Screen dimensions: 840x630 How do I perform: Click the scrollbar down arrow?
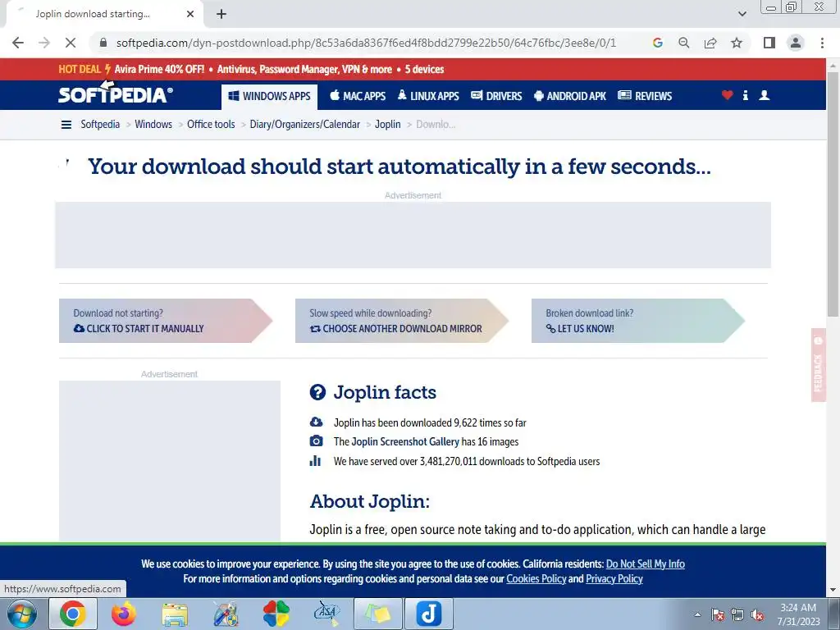pos(833,590)
